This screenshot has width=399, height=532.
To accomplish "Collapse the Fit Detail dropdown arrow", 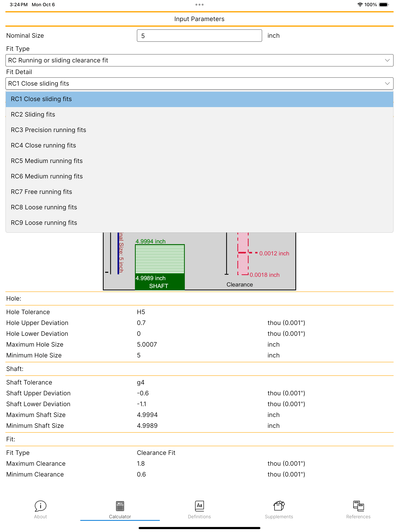I will point(387,84).
